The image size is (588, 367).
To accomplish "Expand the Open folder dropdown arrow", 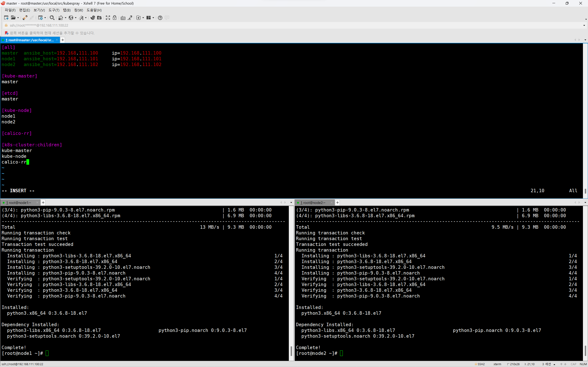I will point(18,18).
